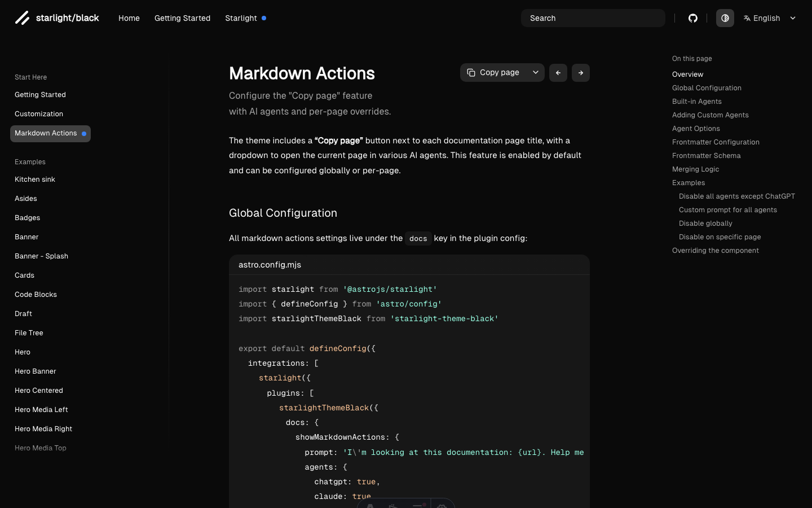Jump to Disable globally outline entry

705,224
